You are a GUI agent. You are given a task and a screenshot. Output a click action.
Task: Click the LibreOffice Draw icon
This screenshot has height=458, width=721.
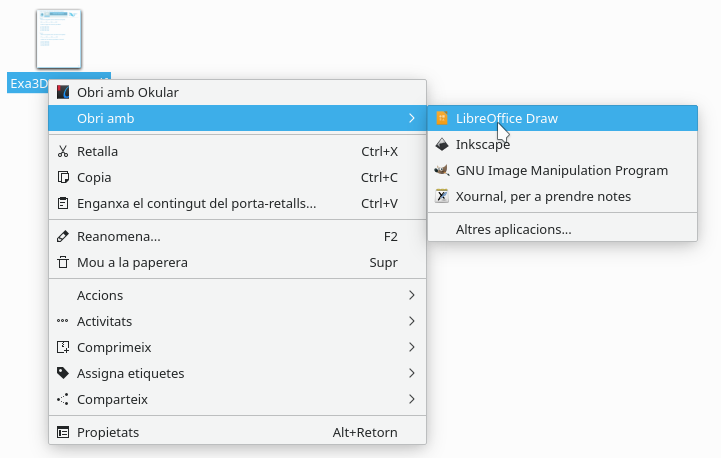tap(442, 118)
